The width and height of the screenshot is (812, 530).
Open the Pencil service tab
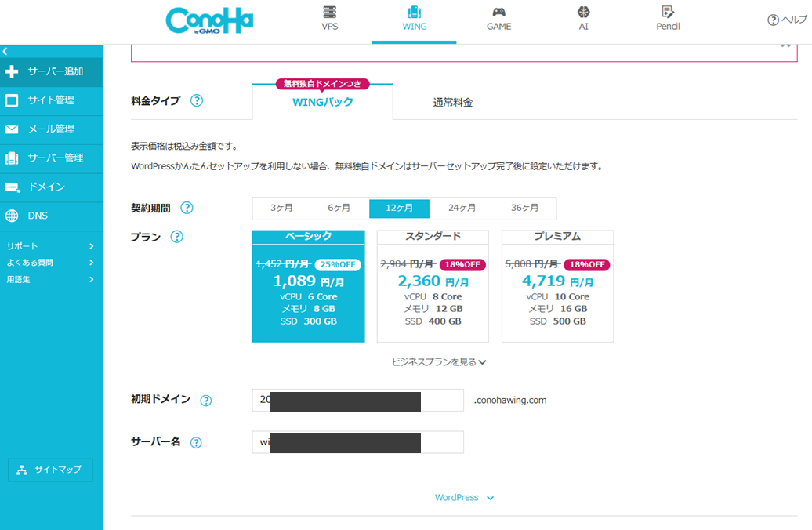coord(668,19)
